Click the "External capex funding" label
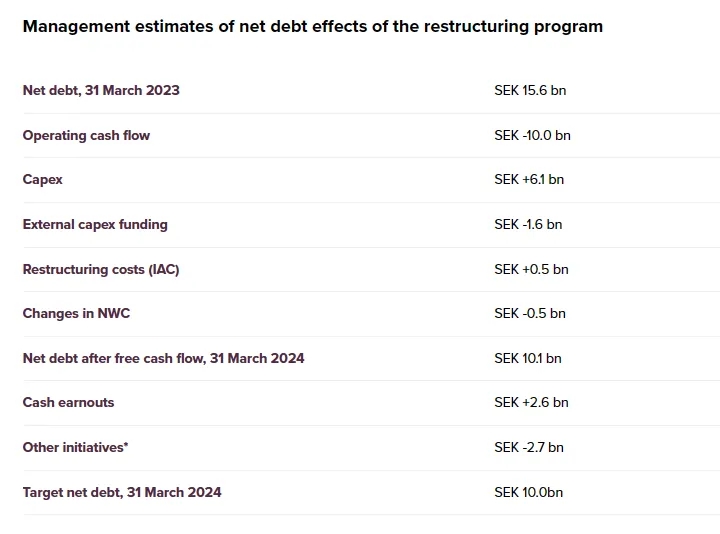Viewport: 720px width, 534px height. coord(95,225)
